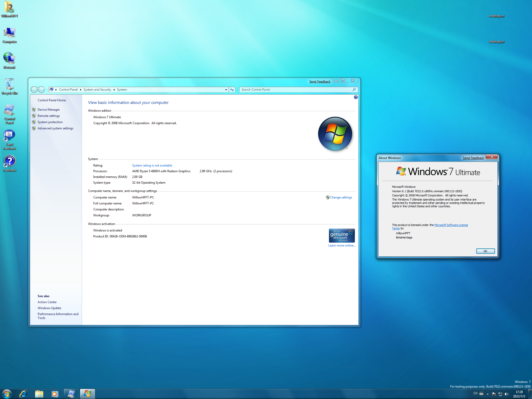
Task: Expand the Control Panel breadcrumb arrow
Action: pos(81,90)
